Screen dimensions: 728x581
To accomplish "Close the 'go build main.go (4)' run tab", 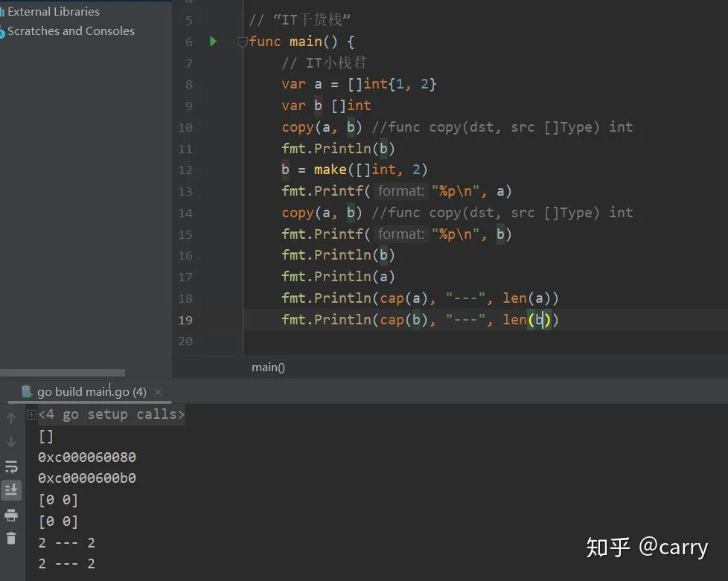I will point(158,391).
